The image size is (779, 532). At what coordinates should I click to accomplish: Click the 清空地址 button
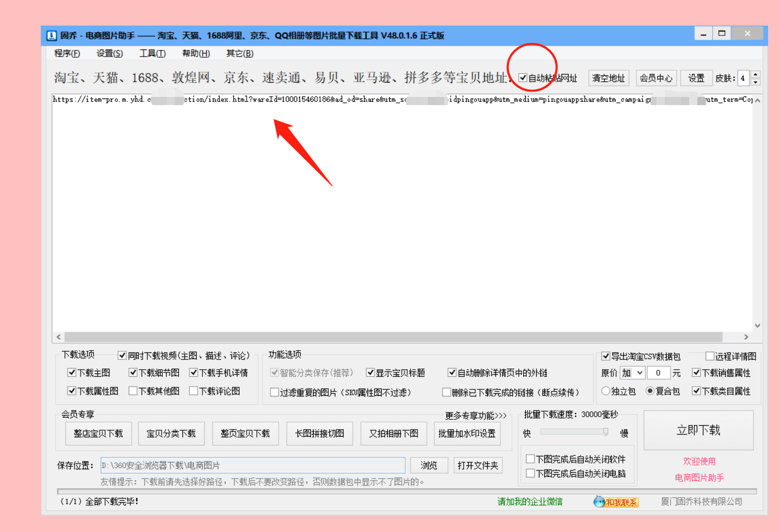coord(609,78)
